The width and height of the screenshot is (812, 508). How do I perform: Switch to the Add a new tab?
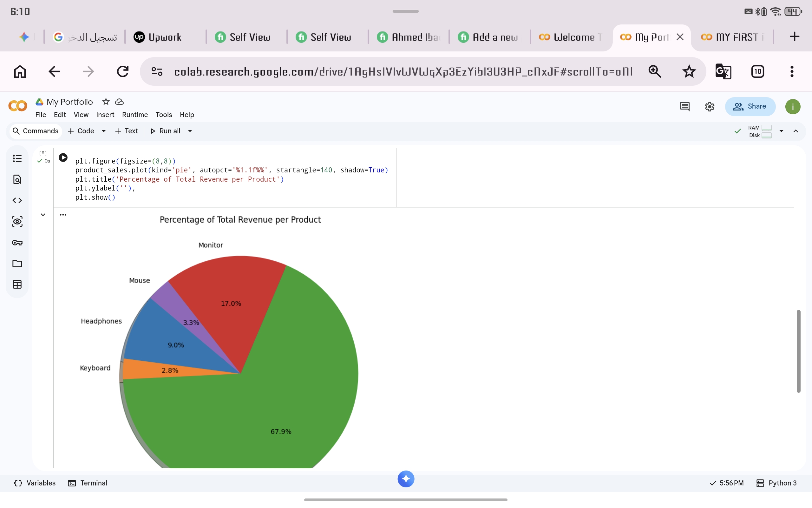(x=489, y=37)
